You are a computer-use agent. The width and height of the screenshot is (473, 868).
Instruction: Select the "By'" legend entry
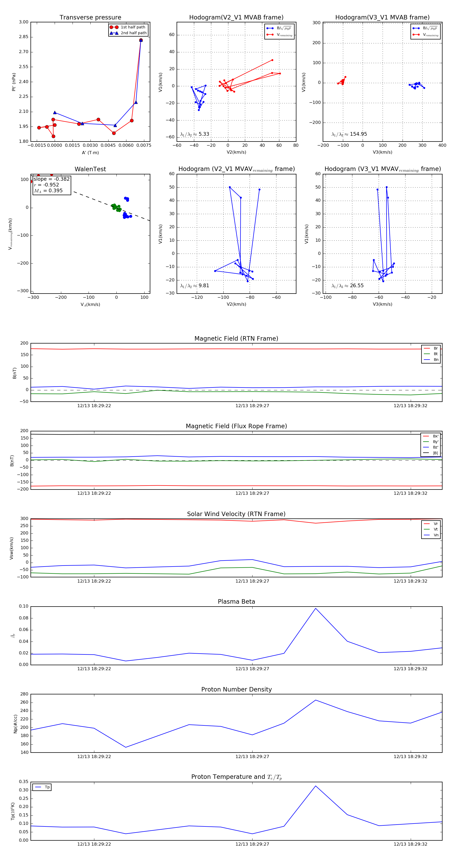click(x=431, y=442)
